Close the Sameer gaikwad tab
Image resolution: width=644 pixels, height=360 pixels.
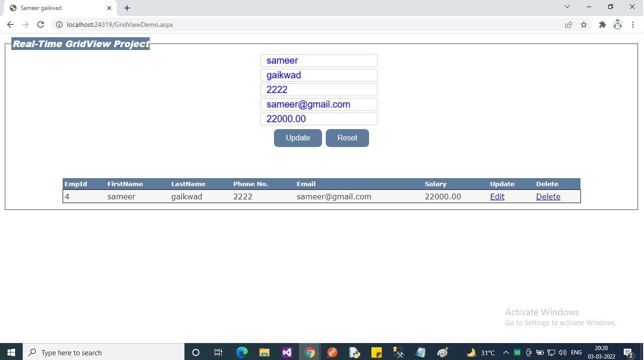tap(109, 8)
